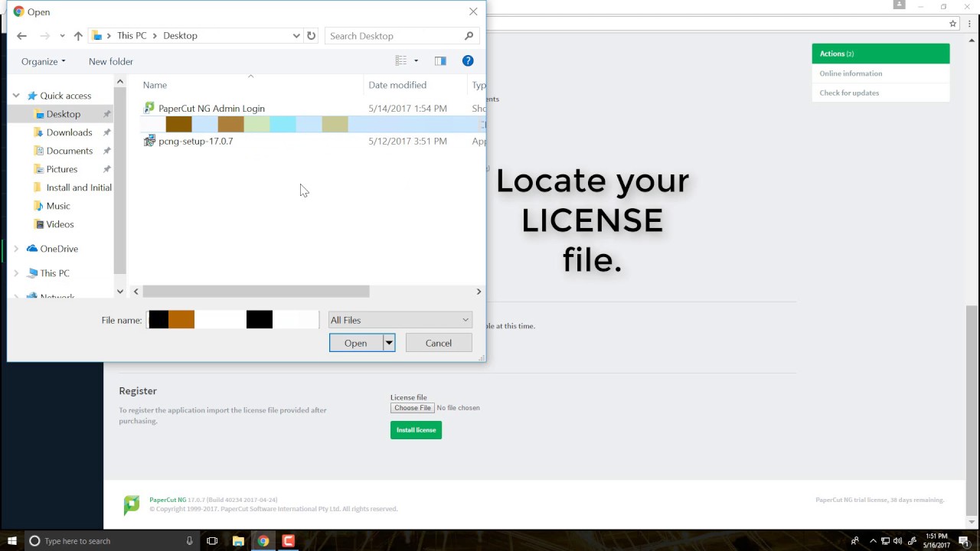Open the notification action center
The width and height of the screenshot is (980, 551).
point(964,541)
